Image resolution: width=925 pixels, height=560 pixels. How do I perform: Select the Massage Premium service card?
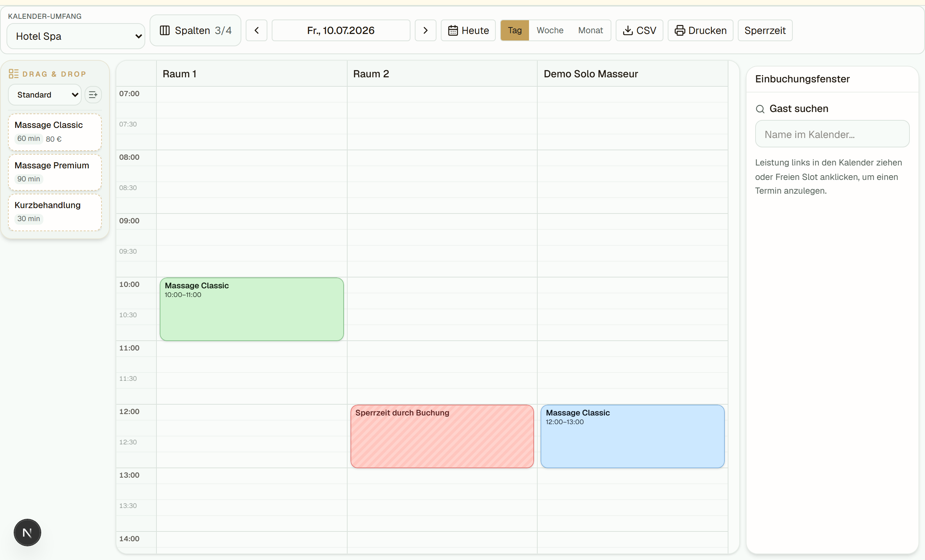coord(55,172)
